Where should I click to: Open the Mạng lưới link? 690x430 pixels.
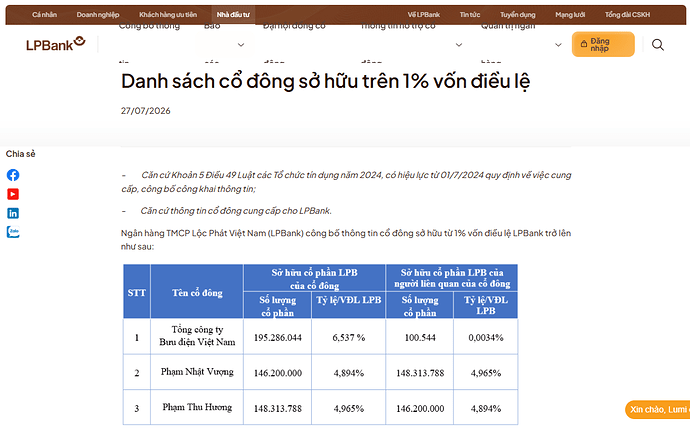click(570, 15)
